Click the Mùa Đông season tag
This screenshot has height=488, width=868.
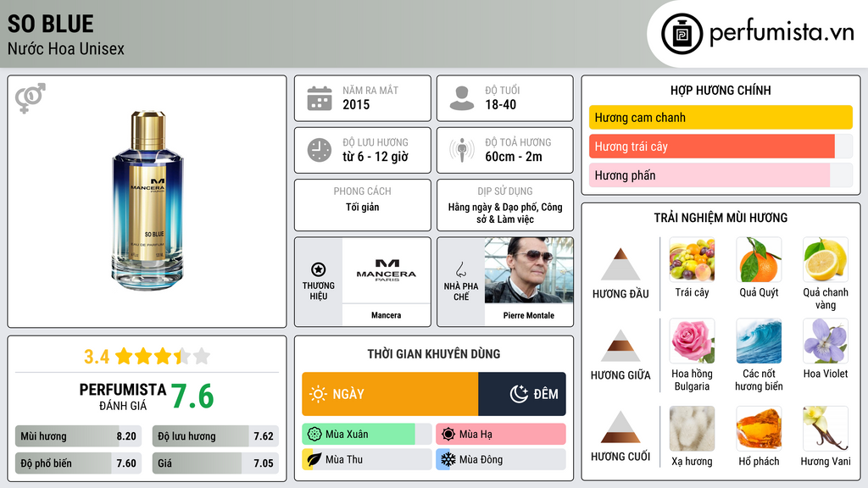[x=500, y=459]
